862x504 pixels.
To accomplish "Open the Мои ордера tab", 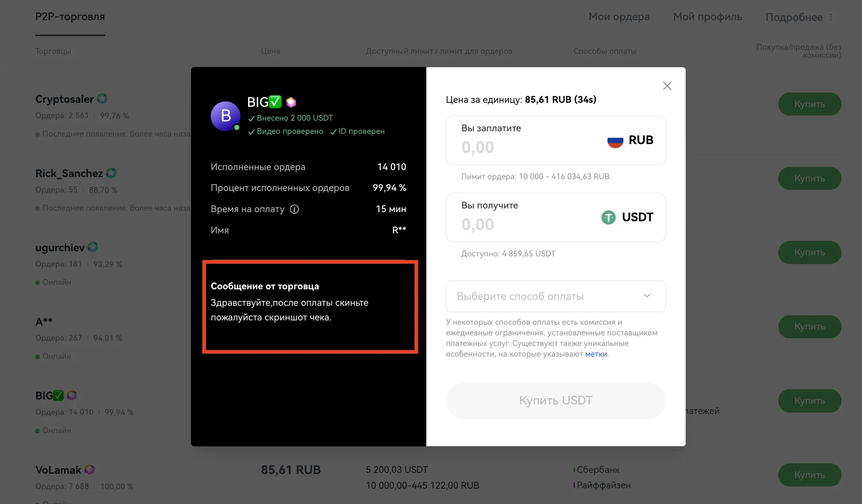I will (619, 17).
